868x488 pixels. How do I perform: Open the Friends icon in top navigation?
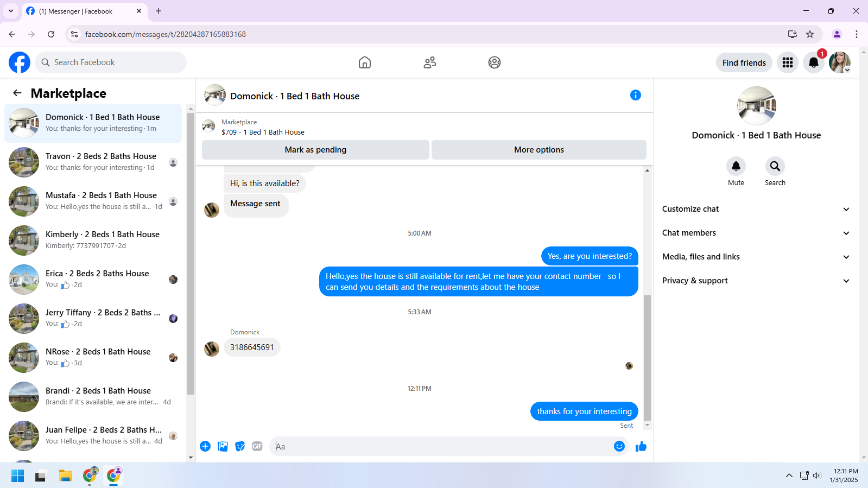[x=430, y=62]
